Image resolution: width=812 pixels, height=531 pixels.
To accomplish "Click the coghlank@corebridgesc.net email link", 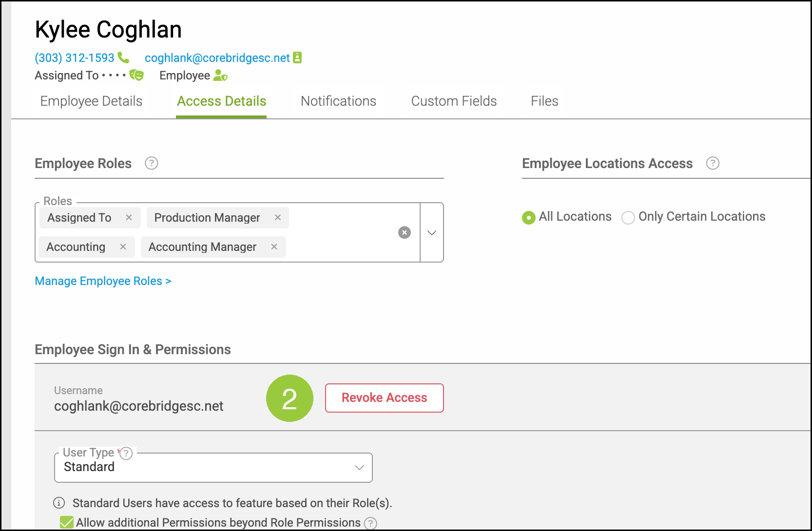I will (x=217, y=58).
